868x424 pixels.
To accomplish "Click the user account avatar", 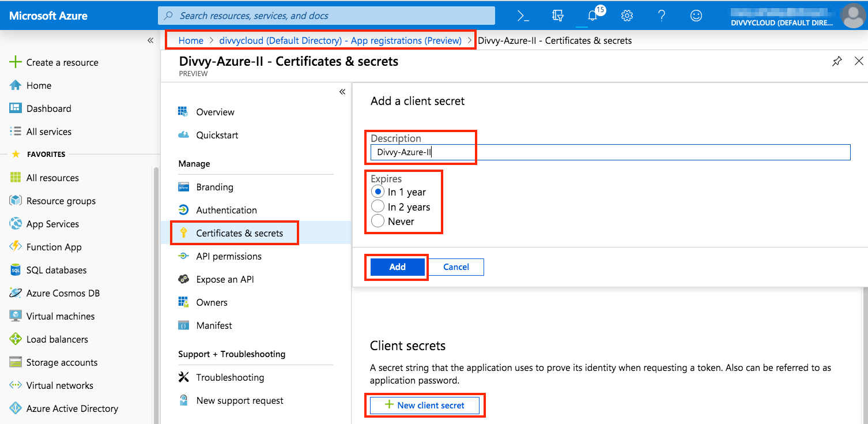I will (853, 16).
